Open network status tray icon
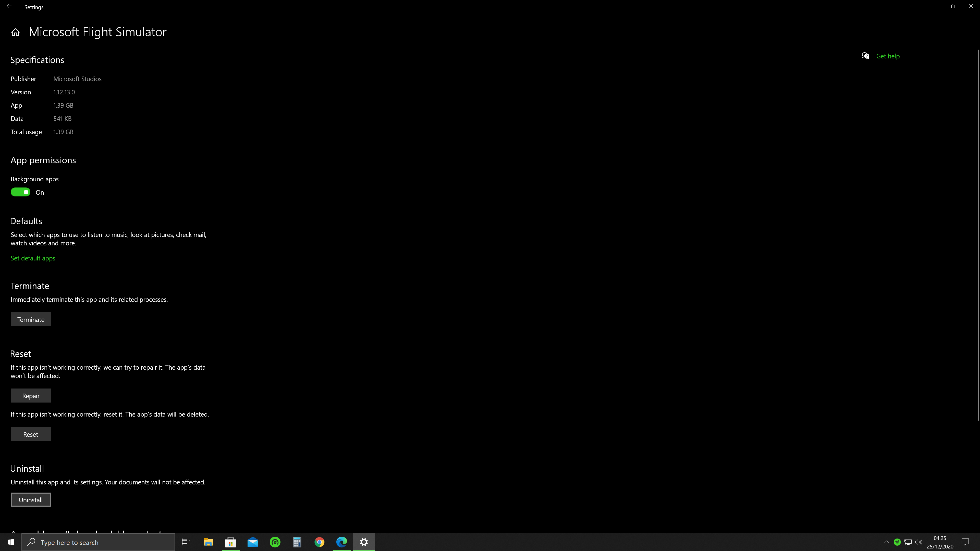Screen dimensions: 980x551 pos(908,542)
